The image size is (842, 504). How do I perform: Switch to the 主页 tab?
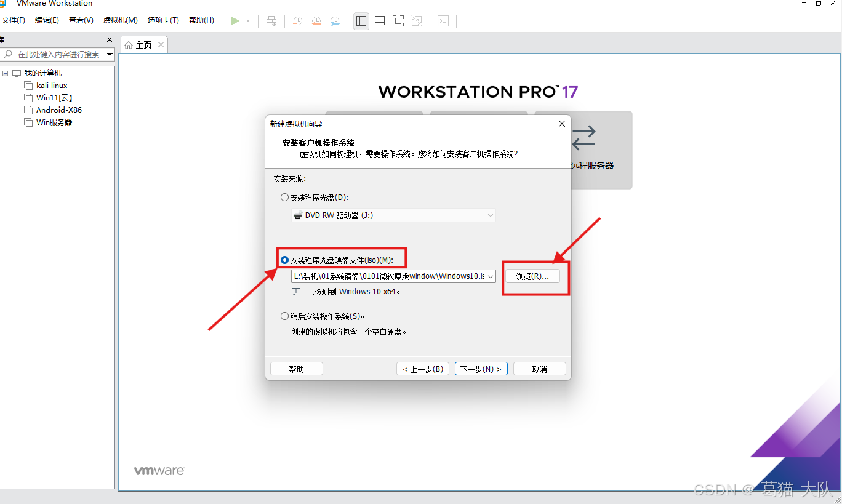[143, 45]
